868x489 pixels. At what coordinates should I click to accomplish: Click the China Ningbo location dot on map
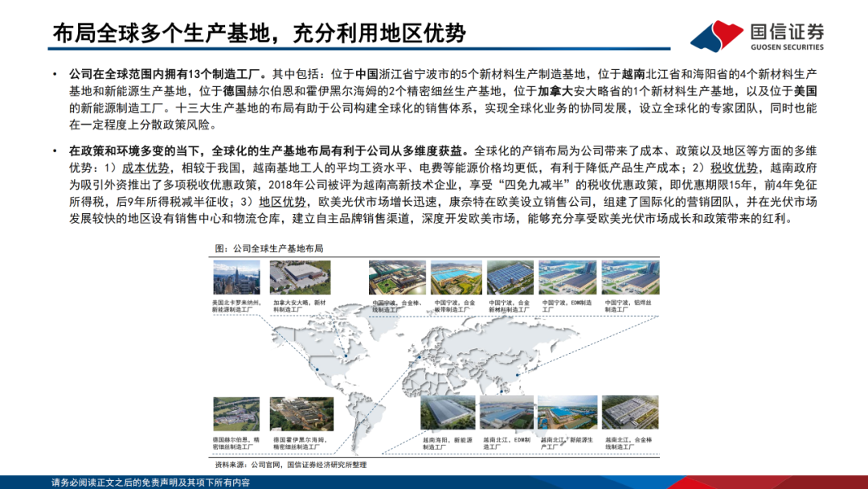(x=518, y=375)
